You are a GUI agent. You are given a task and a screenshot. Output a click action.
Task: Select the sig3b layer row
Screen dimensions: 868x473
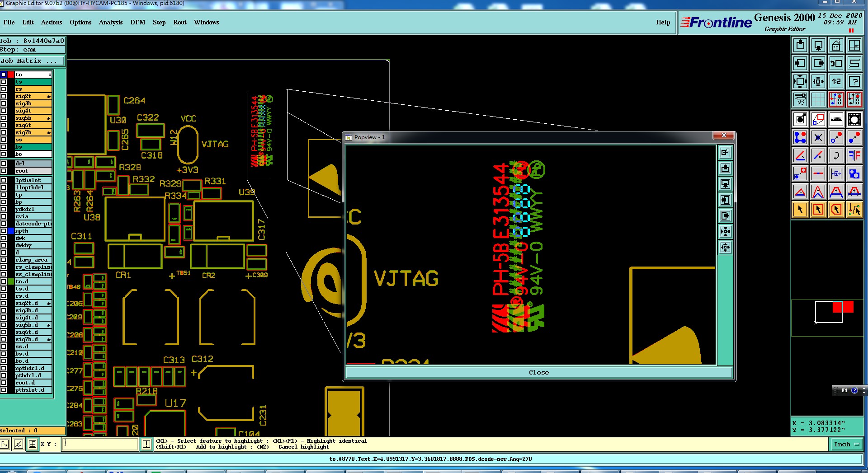pos(33,103)
